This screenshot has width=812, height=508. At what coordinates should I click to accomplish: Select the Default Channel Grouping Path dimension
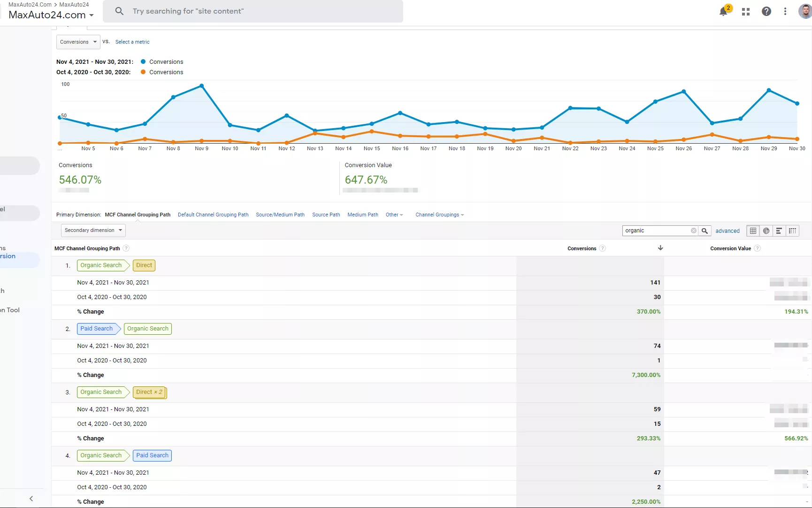coord(213,215)
